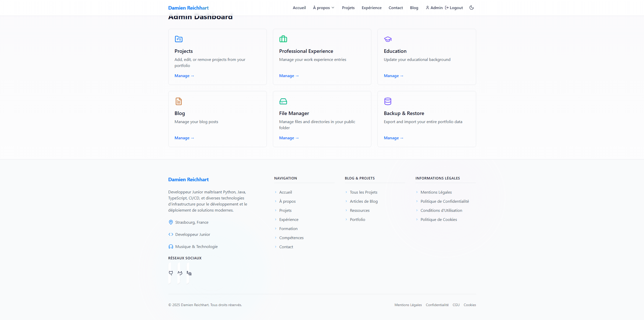Open the footer Compétences link
This screenshot has height=320, width=644.
pos(291,238)
